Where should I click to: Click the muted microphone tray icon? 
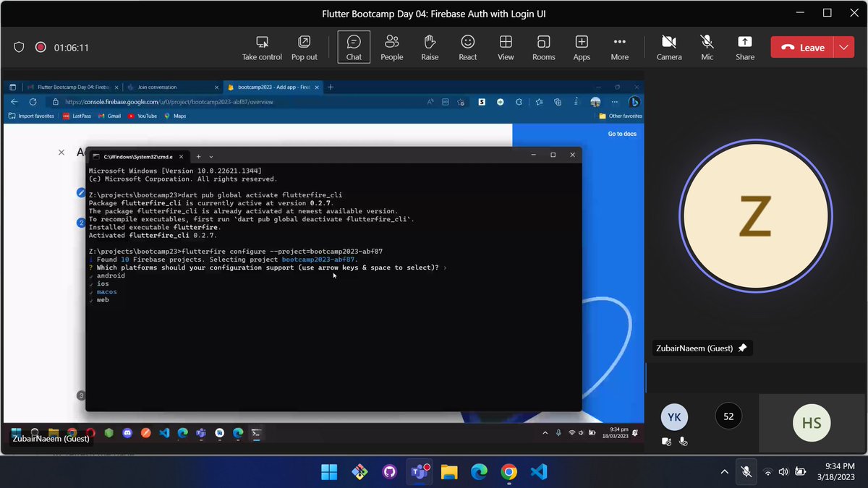click(x=746, y=472)
